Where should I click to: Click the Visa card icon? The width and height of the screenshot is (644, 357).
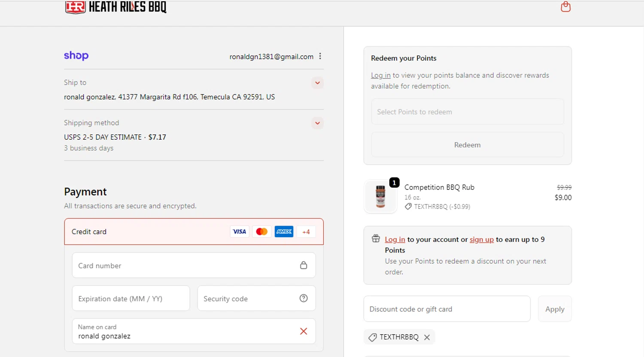[239, 232]
